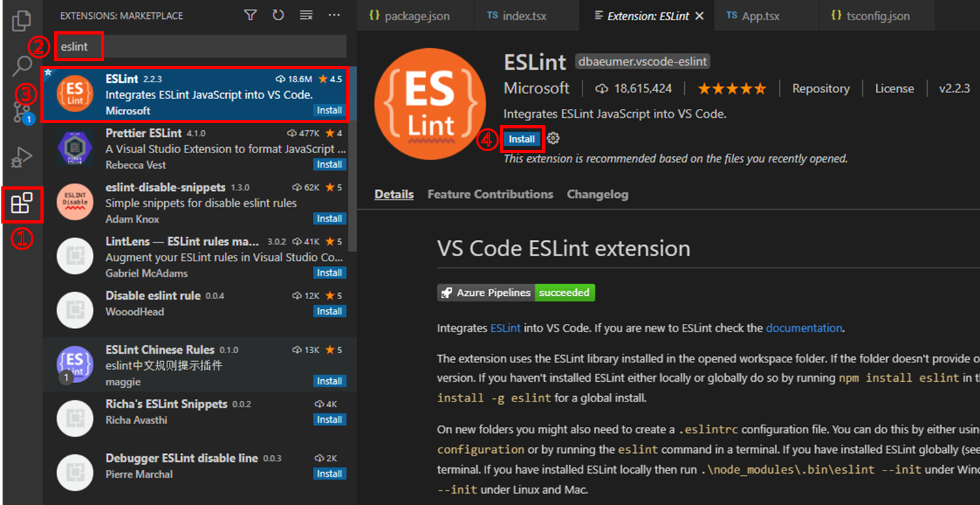980x505 pixels.
Task: Click the v2.2.3 version label
Action: (x=955, y=89)
